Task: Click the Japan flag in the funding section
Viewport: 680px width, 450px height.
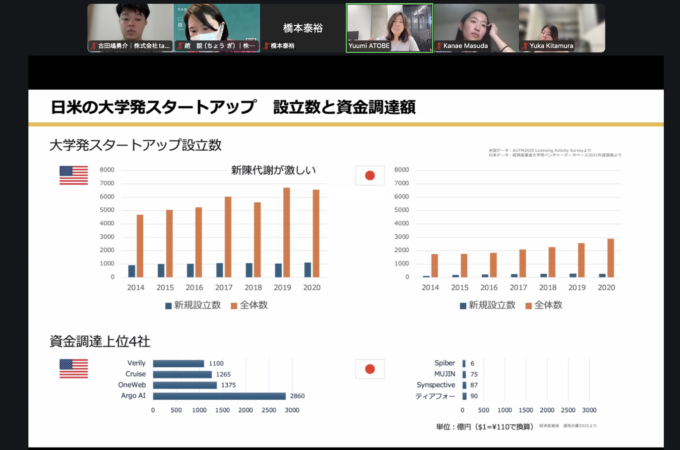Action: 370,367
